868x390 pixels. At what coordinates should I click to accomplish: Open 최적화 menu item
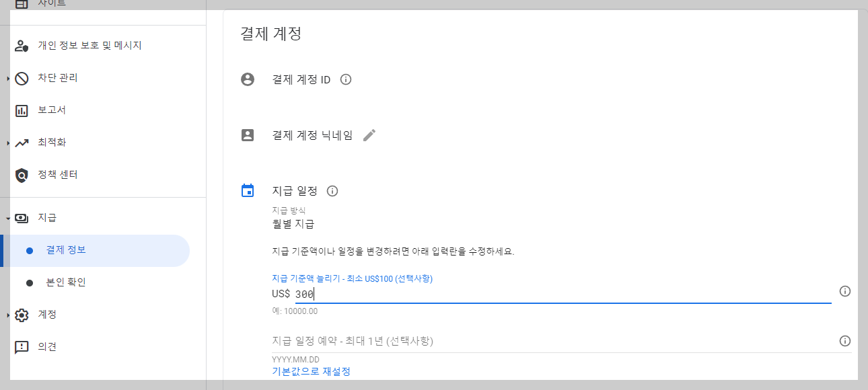pos(52,143)
